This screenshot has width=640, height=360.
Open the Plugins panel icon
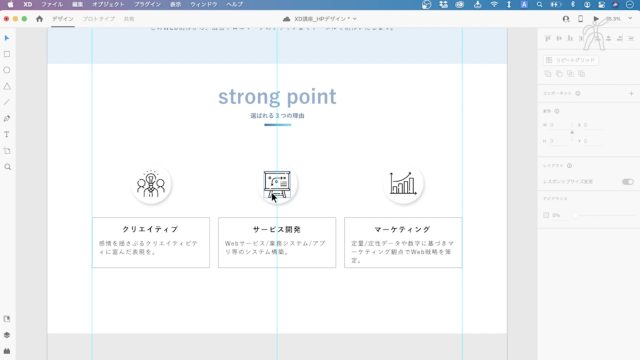pyautogui.click(x=7, y=351)
